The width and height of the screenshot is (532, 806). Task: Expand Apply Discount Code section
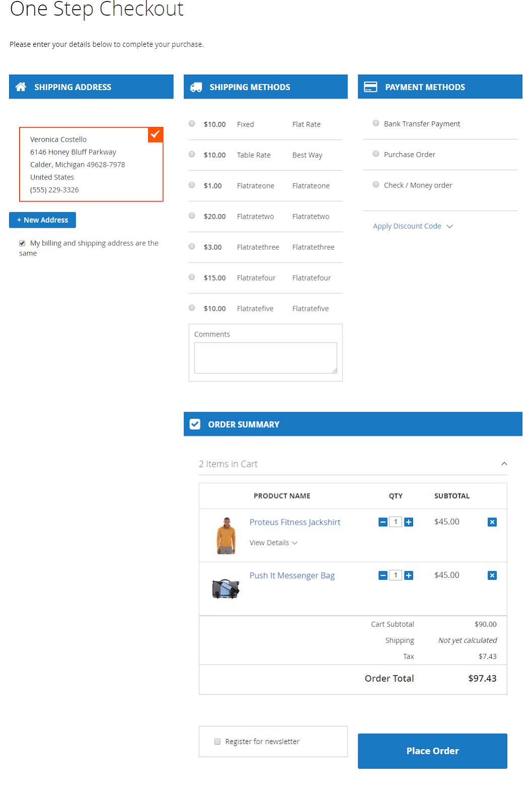pos(413,226)
